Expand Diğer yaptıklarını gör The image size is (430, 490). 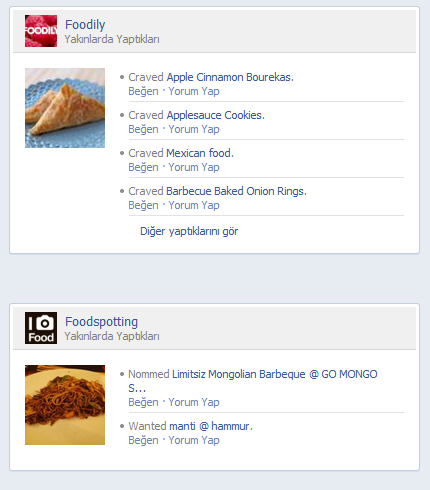tap(189, 231)
